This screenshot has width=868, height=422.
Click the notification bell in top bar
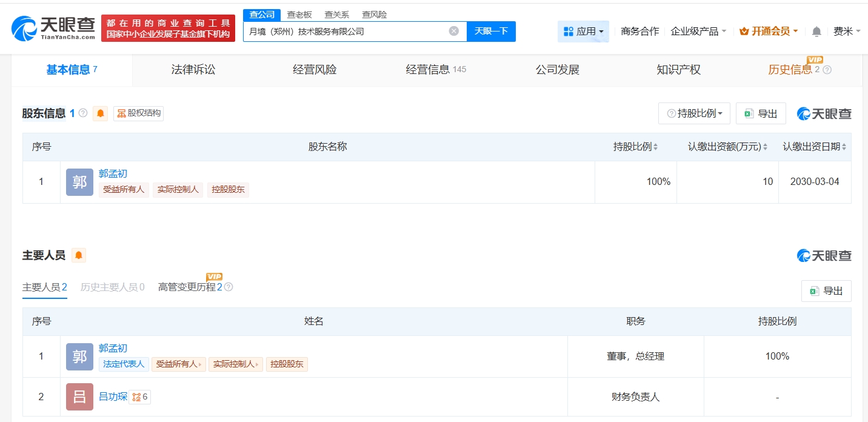tap(816, 32)
